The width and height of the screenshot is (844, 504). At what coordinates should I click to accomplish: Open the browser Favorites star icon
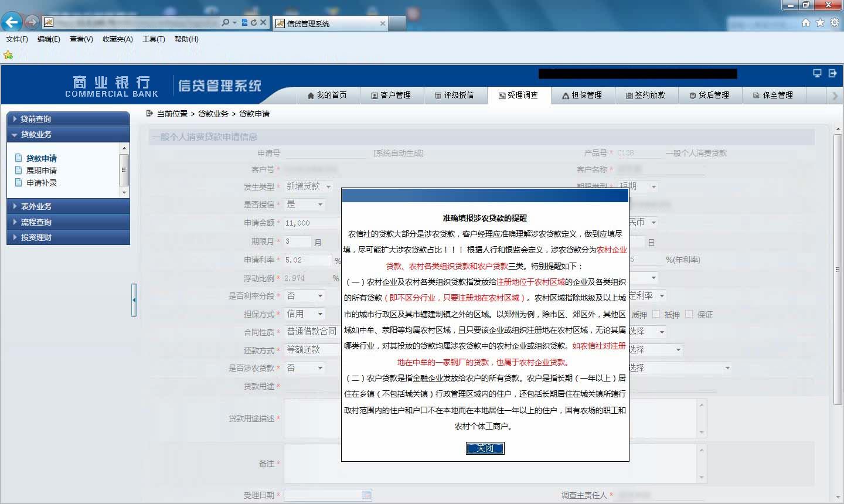click(x=820, y=22)
